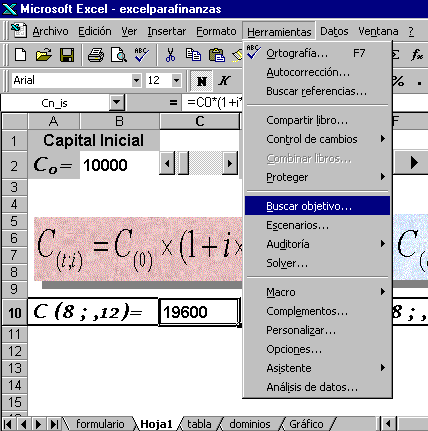Switch to the Gráfico sheet tab
428x431 pixels.
(306, 424)
